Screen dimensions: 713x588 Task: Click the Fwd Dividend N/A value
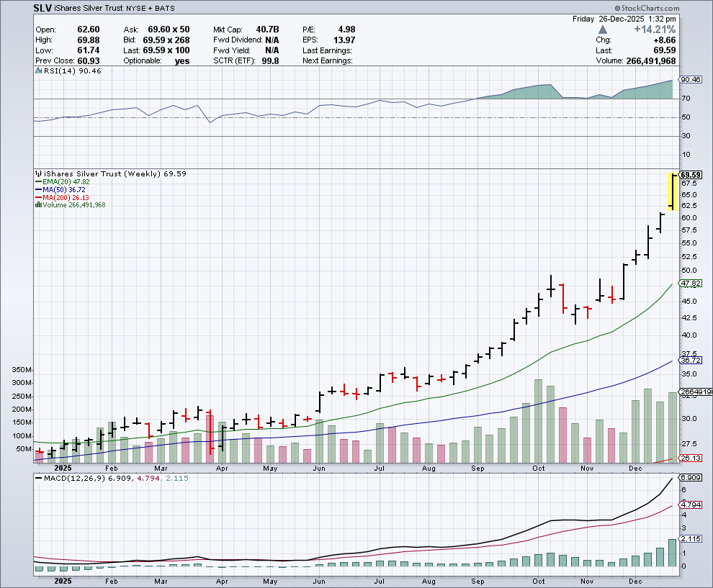click(x=272, y=40)
